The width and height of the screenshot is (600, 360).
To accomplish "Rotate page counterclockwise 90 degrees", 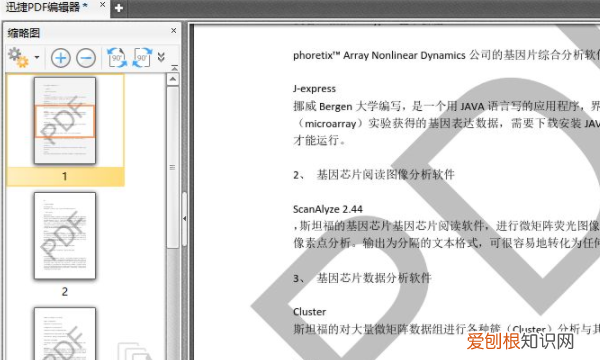I will point(117,58).
